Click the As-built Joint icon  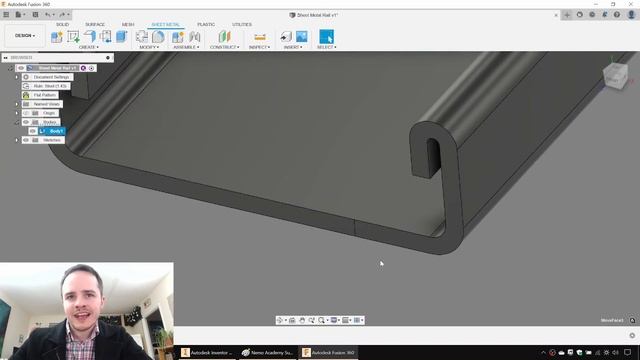pyautogui.click(x=195, y=37)
